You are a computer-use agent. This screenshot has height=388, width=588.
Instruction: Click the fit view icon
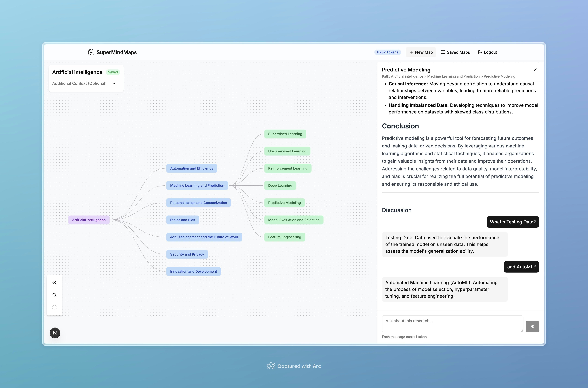coord(54,307)
